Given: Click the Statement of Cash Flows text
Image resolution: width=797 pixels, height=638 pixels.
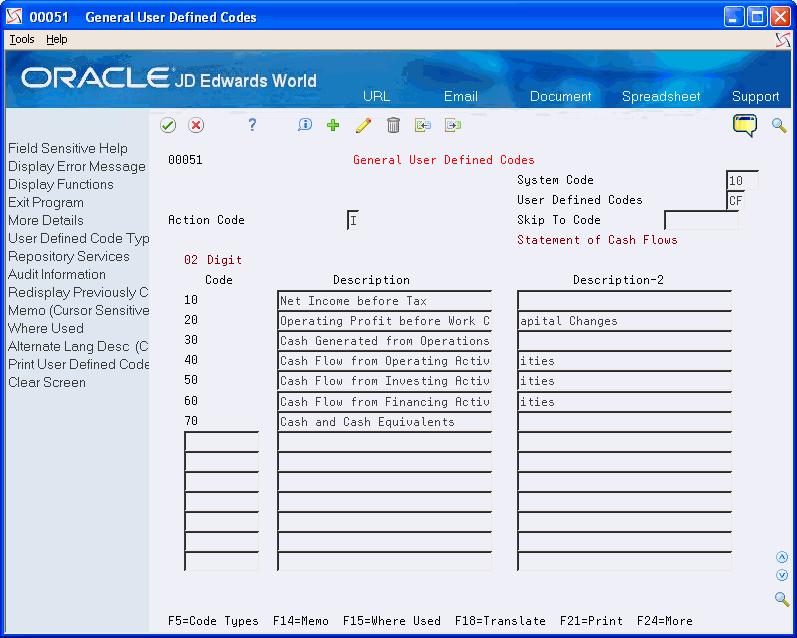Looking at the screenshot, I should pos(597,240).
